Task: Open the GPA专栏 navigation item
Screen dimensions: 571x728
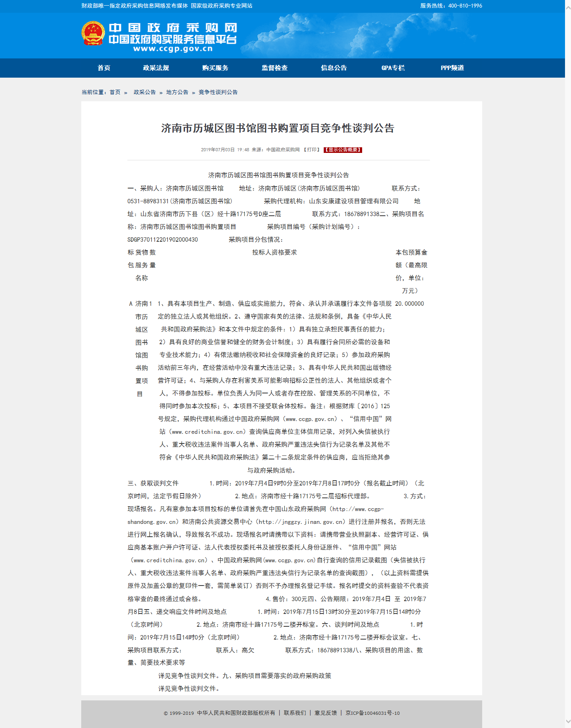Action: point(393,68)
